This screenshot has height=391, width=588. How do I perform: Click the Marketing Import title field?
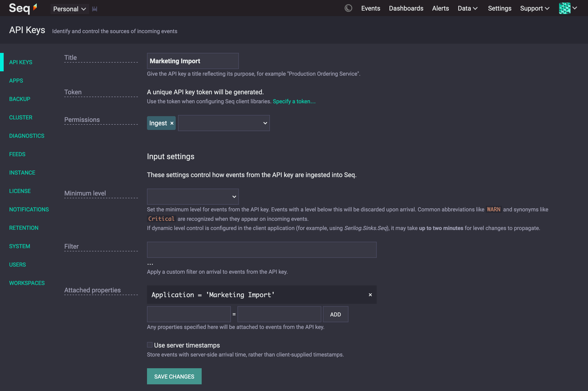click(x=193, y=61)
